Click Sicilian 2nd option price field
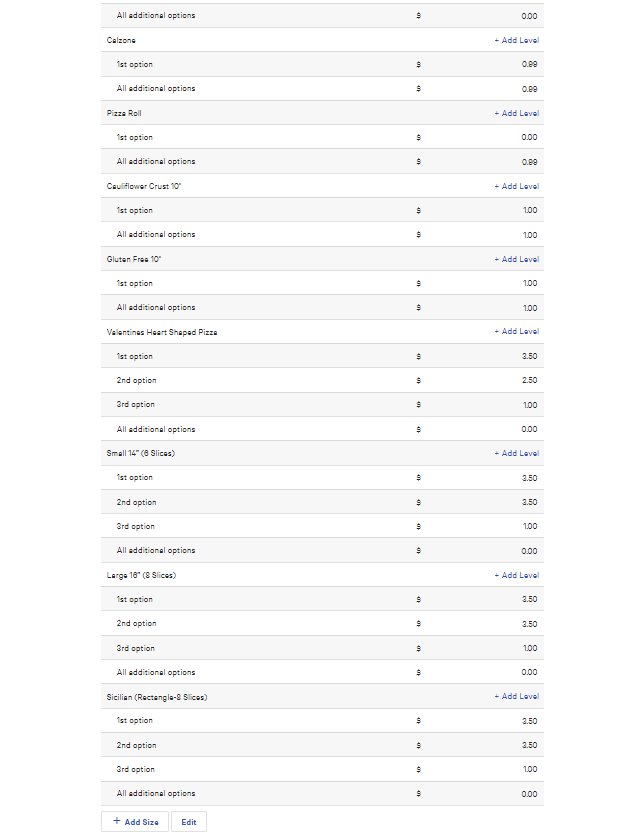 click(x=480, y=746)
